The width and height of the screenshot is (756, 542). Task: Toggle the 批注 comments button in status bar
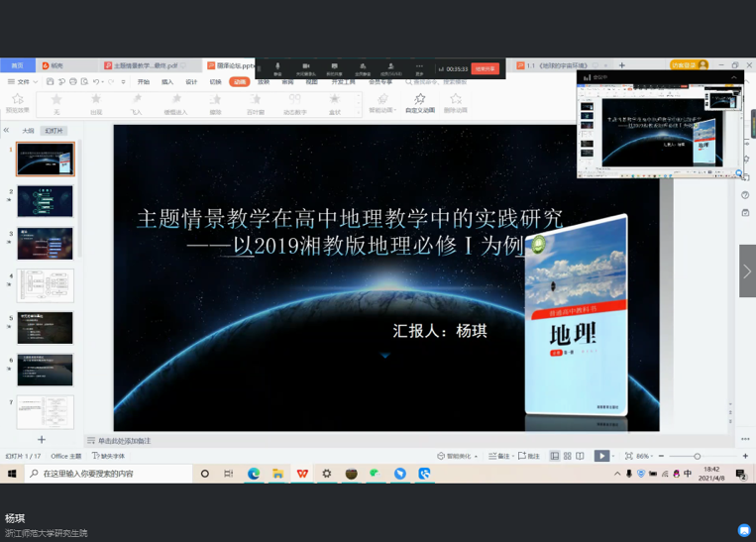[x=530, y=456]
